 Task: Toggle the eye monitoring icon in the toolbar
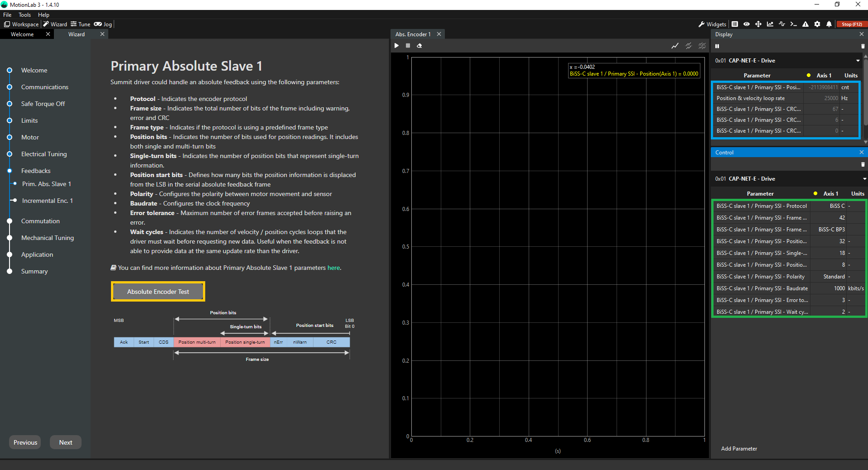pyautogui.click(x=746, y=24)
